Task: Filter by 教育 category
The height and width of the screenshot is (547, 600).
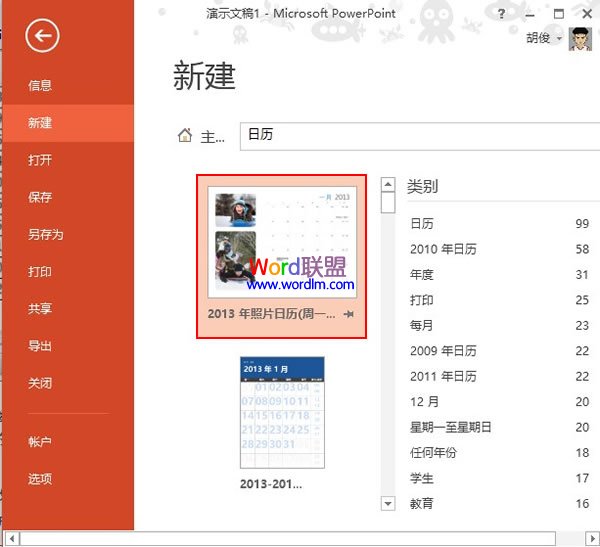Action: 499,504
